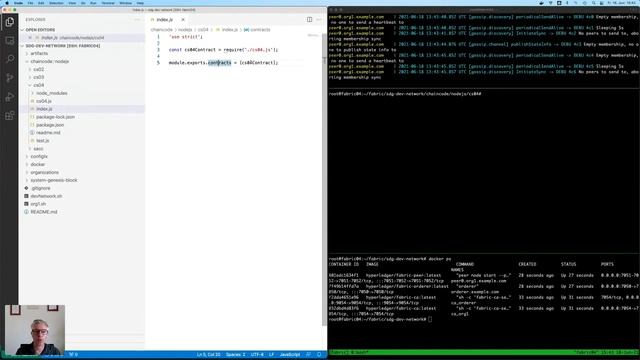This screenshot has width=640, height=360.
Task: Open the Source Control view in the activity bar
Action: pos(9,78)
